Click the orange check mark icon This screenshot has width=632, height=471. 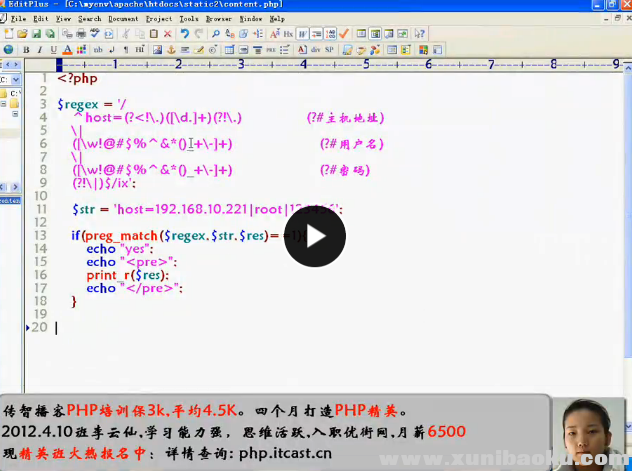click(344, 34)
